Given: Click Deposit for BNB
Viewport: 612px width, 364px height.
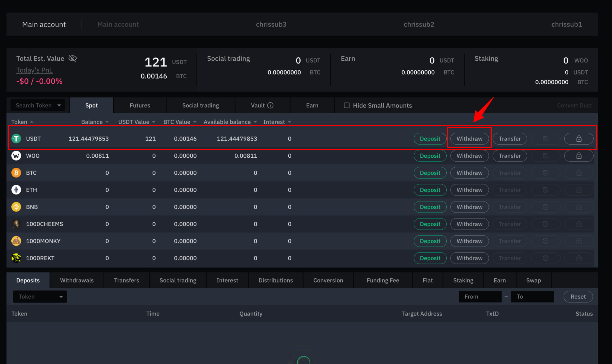Looking at the screenshot, I should pos(430,207).
